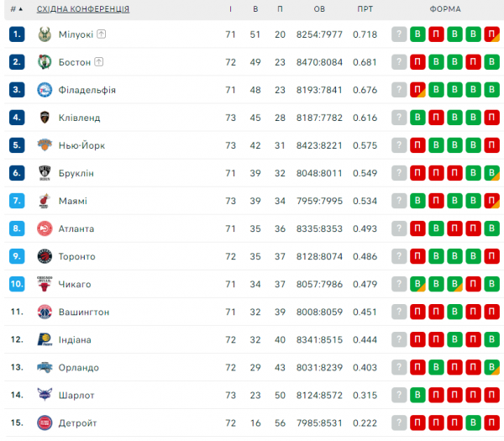Open the Детройт team link
504x441 pixels.
coord(77,423)
